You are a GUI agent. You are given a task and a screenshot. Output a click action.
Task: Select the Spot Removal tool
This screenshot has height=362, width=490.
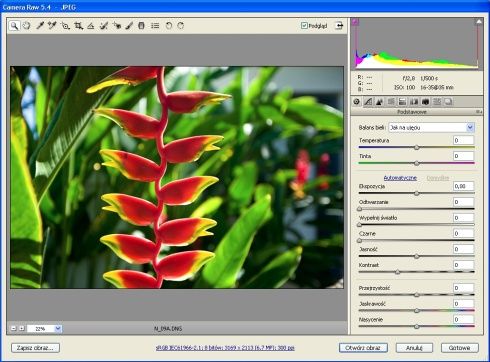click(x=104, y=26)
